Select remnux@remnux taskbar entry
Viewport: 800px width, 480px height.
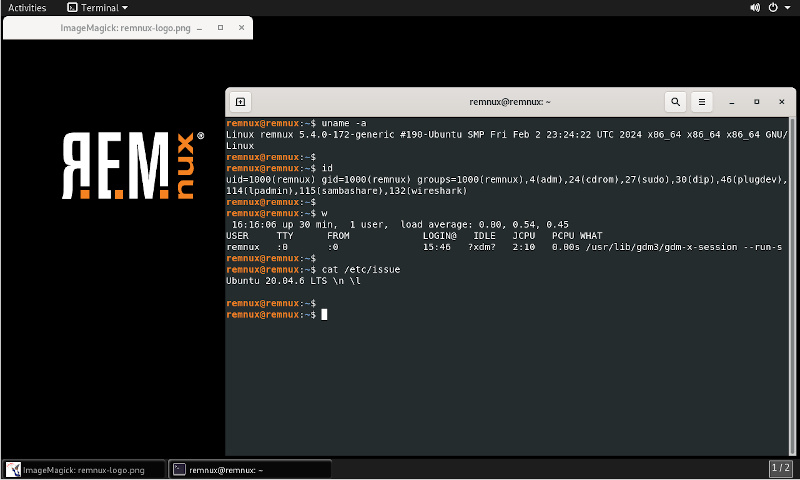click(x=248, y=469)
